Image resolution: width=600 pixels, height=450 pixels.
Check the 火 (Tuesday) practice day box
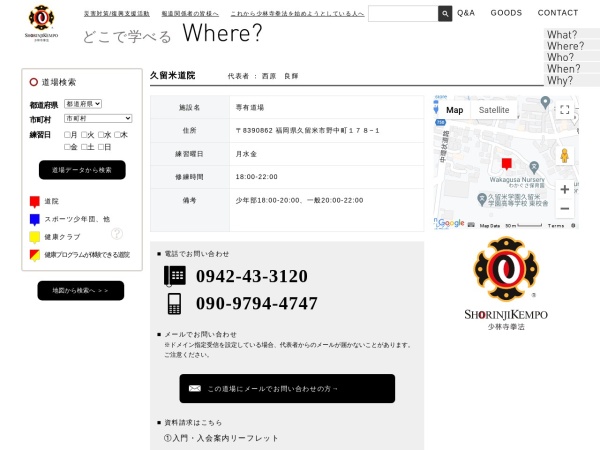point(84,135)
